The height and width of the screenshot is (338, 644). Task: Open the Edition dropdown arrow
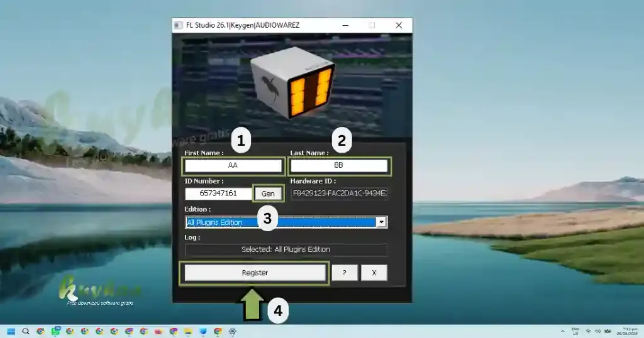coord(382,222)
